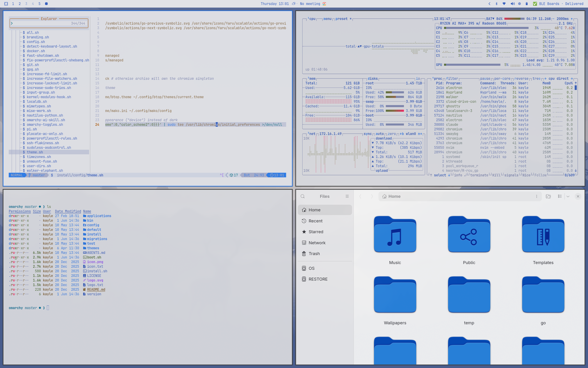The image size is (588, 368).
Task: Increase btop update interval with plus
Action: click(x=572, y=19)
